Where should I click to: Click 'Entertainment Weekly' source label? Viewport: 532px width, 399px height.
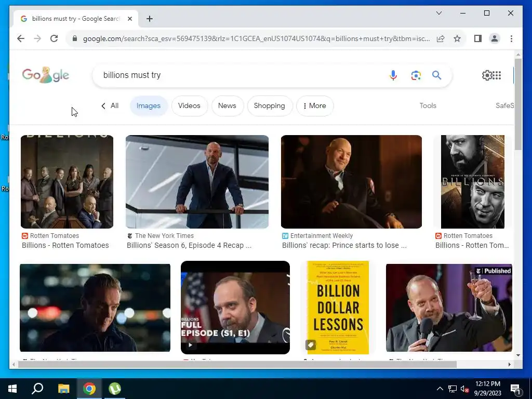click(x=322, y=236)
